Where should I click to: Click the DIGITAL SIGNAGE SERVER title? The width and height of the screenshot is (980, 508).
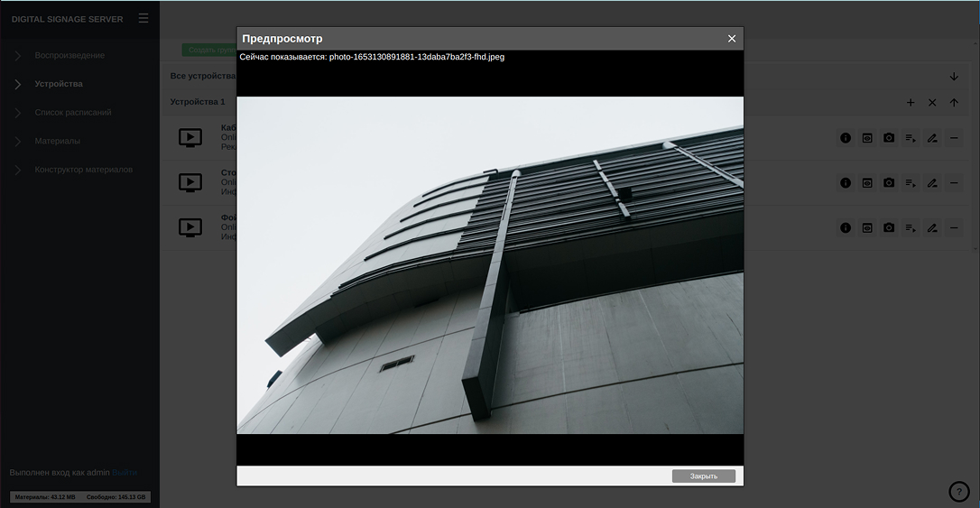click(67, 19)
